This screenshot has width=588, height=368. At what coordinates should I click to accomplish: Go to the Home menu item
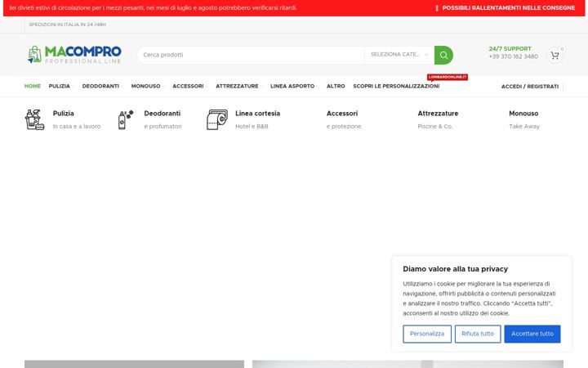click(x=33, y=86)
